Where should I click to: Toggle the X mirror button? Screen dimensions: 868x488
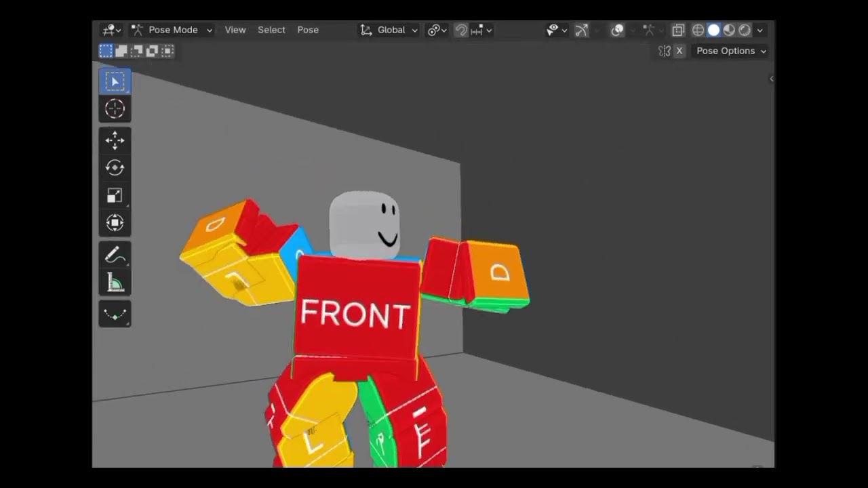[x=679, y=51]
